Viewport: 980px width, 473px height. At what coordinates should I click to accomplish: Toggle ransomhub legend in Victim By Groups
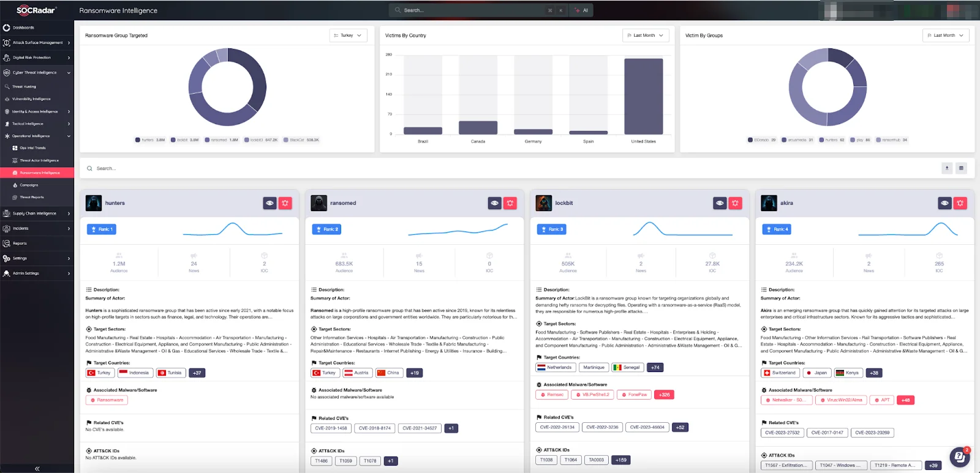892,140
